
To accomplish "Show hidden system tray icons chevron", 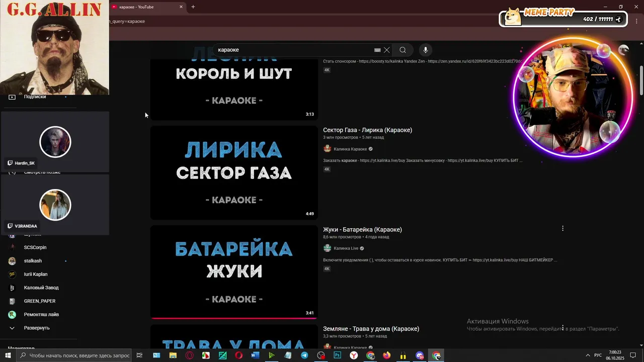I will click(588, 355).
